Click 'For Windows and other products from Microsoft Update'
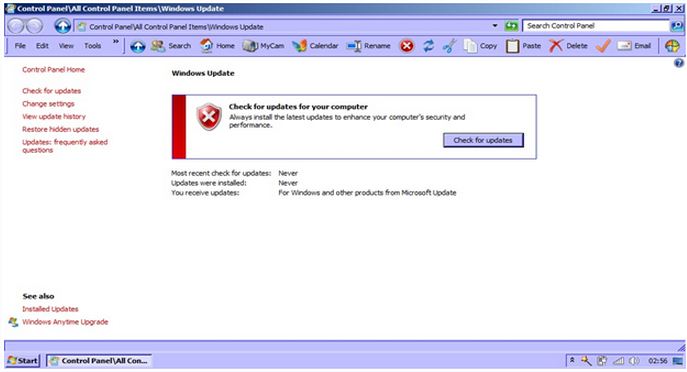 click(x=367, y=193)
